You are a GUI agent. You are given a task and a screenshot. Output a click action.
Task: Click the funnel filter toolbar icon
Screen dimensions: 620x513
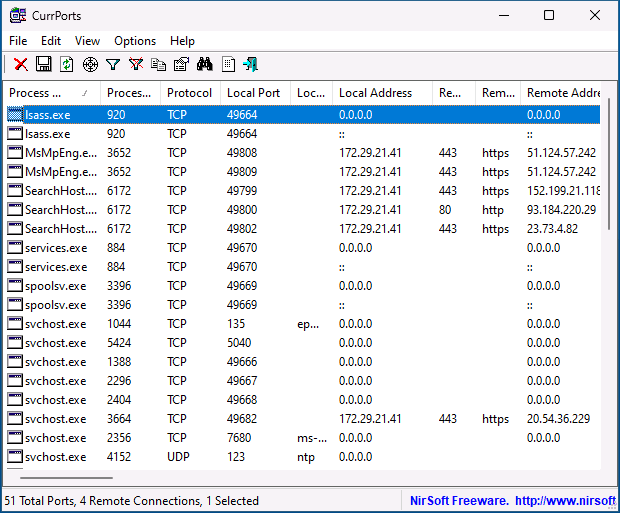pyautogui.click(x=113, y=65)
